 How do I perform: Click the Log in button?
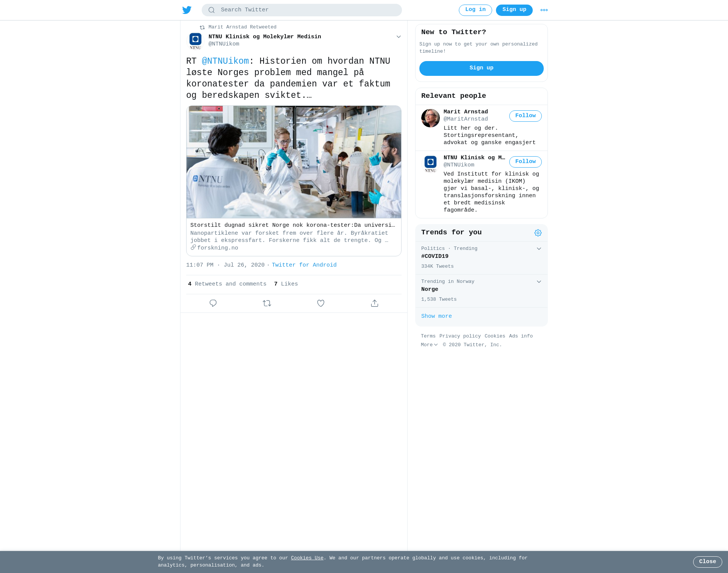click(x=475, y=10)
